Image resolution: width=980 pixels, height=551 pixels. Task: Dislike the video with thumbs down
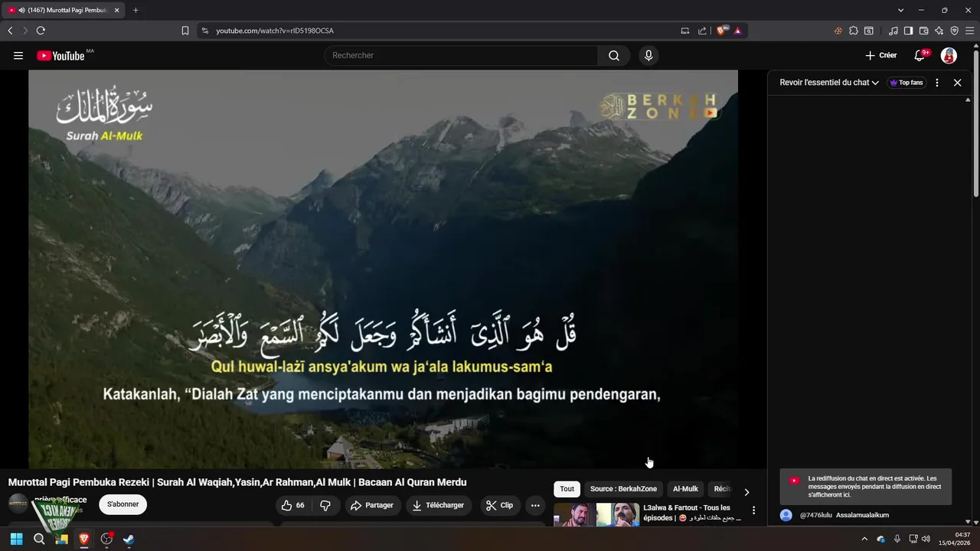click(325, 505)
